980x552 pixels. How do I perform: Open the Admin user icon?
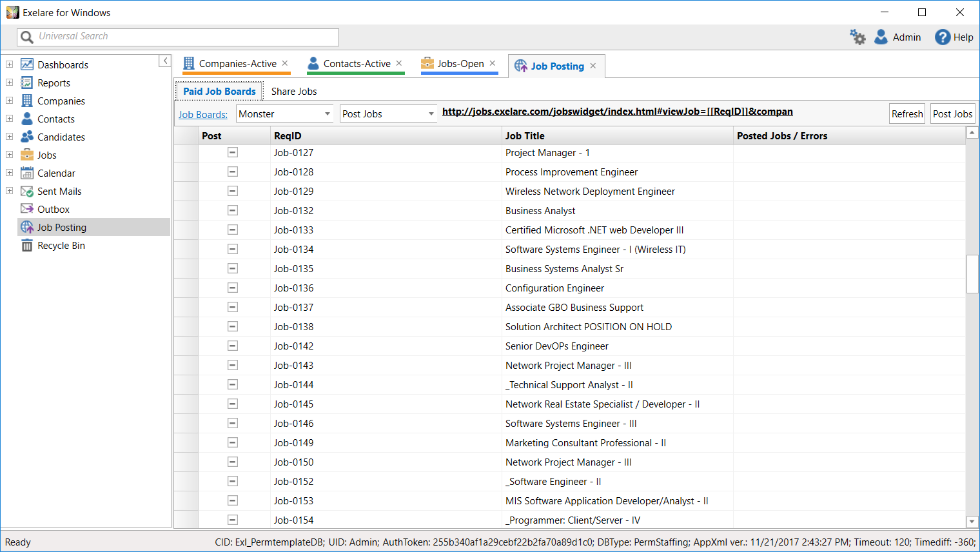pos(881,37)
